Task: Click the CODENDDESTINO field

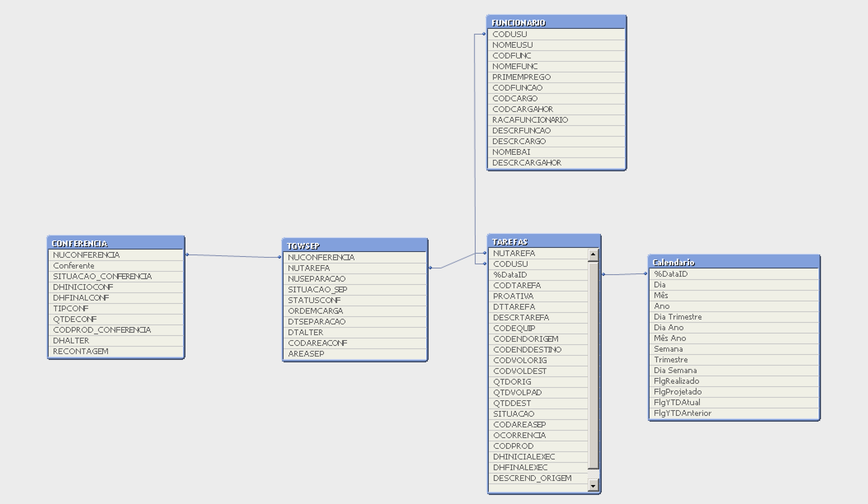Action: pyautogui.click(x=527, y=350)
